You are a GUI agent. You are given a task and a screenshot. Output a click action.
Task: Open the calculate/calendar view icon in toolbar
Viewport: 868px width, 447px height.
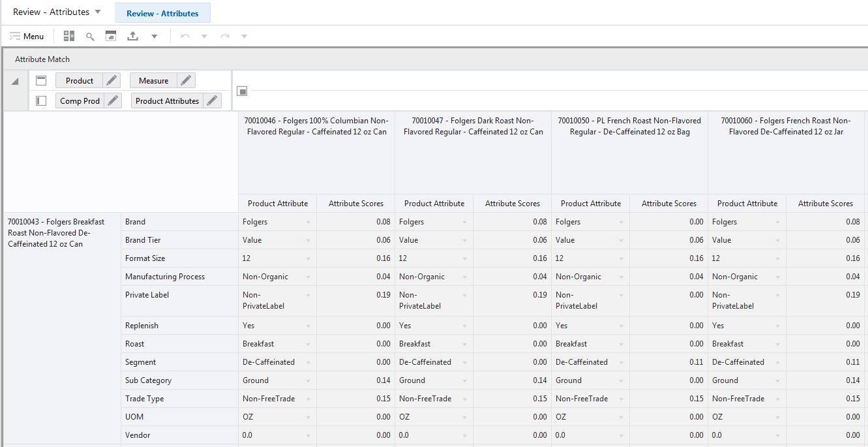[110, 37]
